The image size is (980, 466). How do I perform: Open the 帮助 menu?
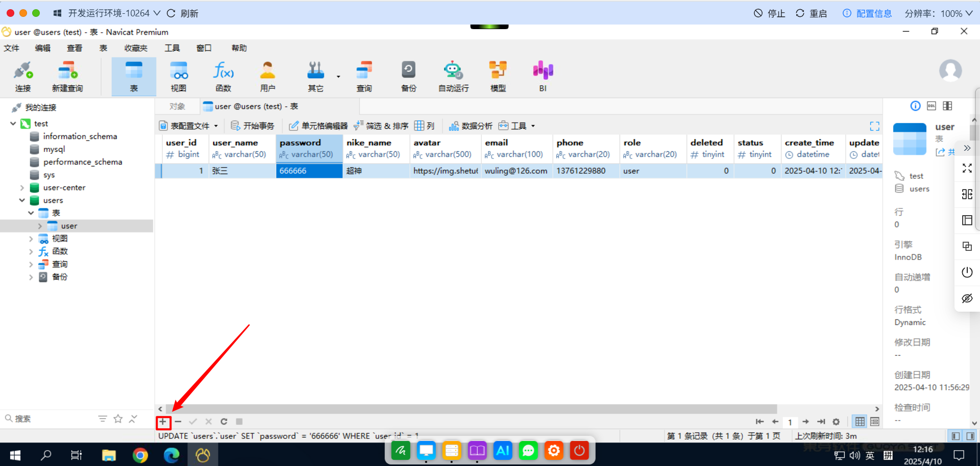[x=239, y=48]
